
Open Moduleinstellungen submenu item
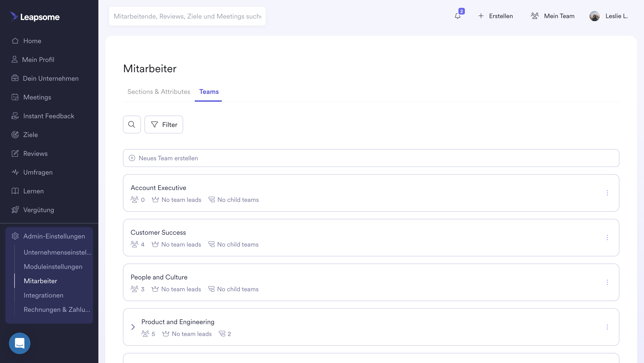(x=53, y=266)
